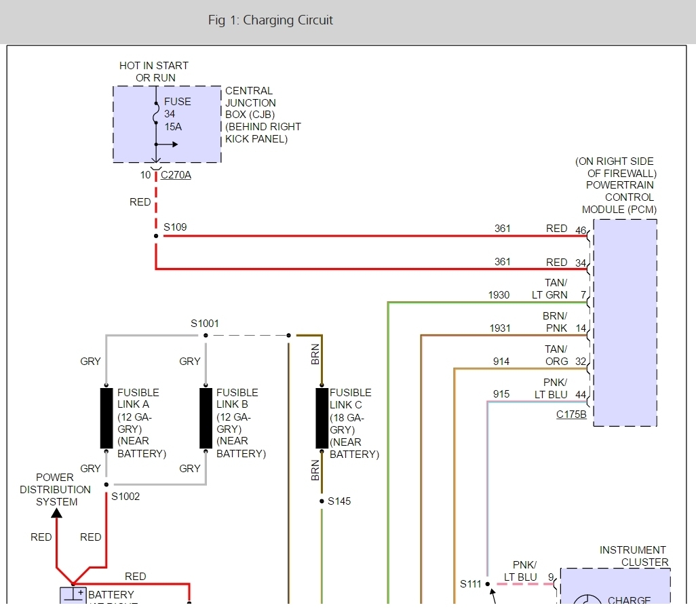Image resolution: width=696 pixels, height=616 pixels.
Task: Click the PCM module box
Action: tap(625, 323)
